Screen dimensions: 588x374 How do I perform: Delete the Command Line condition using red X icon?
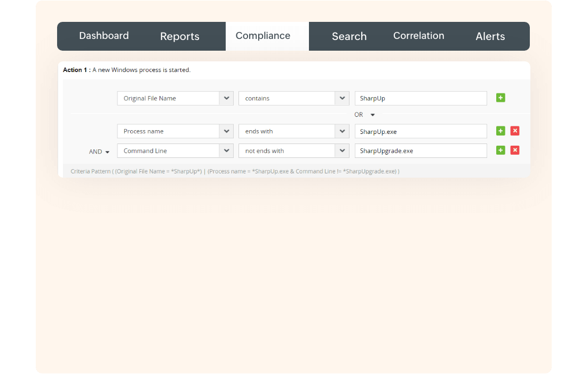514,150
